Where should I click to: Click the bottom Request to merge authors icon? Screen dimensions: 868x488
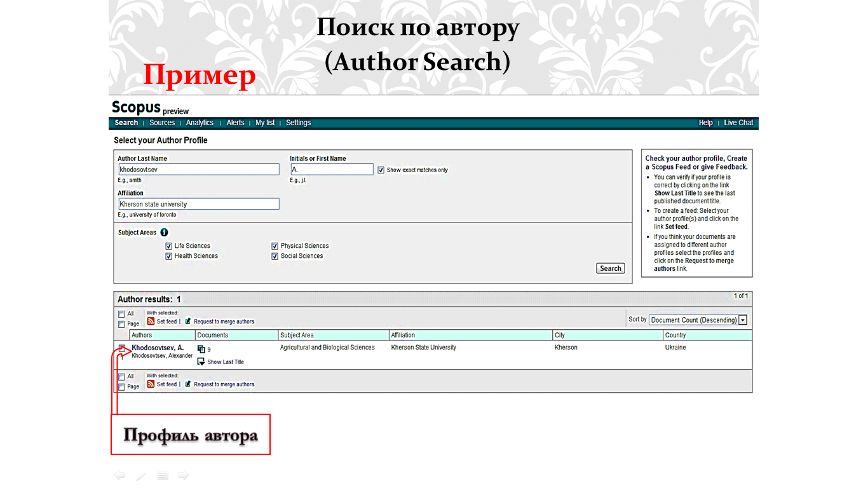[x=188, y=384]
